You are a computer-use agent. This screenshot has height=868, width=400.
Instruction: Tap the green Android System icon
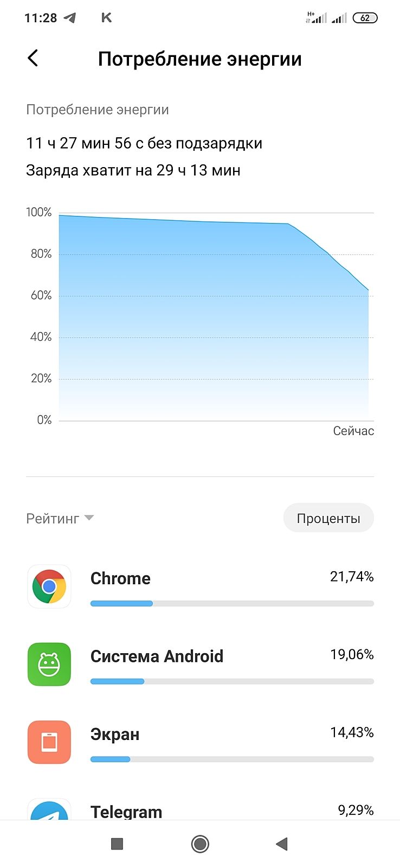[49, 664]
